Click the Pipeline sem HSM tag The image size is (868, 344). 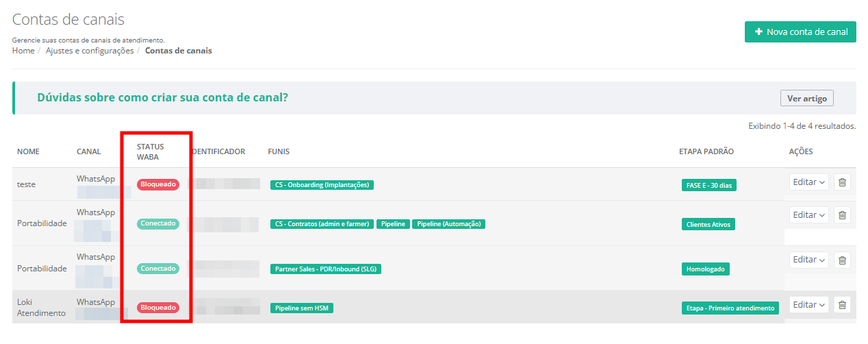pyautogui.click(x=302, y=308)
